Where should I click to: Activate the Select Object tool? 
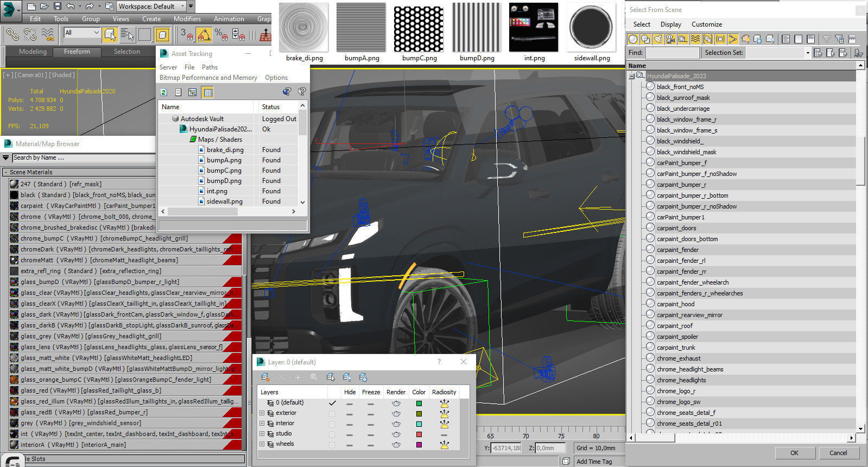click(110, 35)
